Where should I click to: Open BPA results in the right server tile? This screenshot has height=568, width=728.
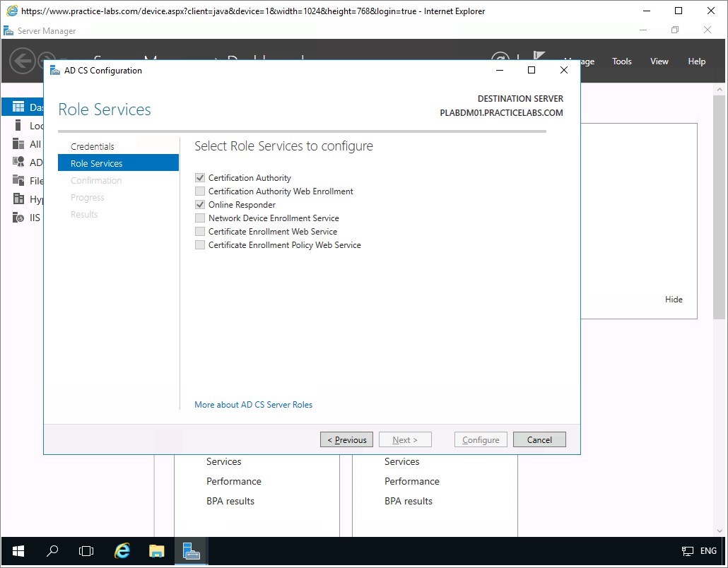click(408, 501)
